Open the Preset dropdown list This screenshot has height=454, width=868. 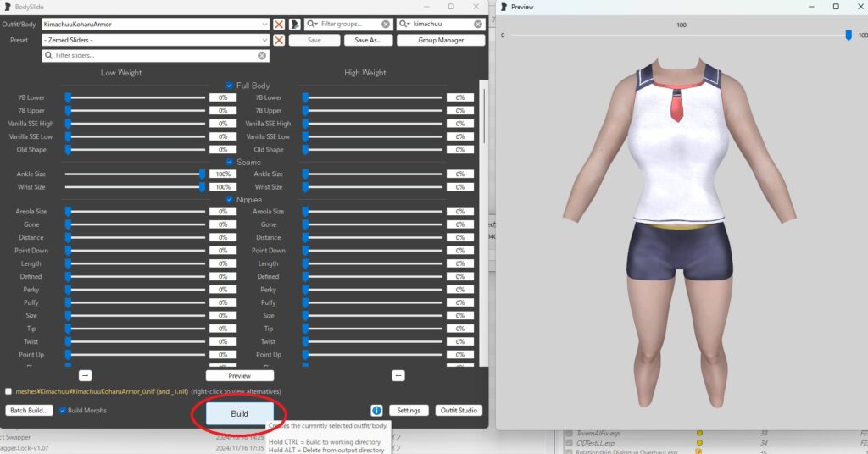point(265,40)
